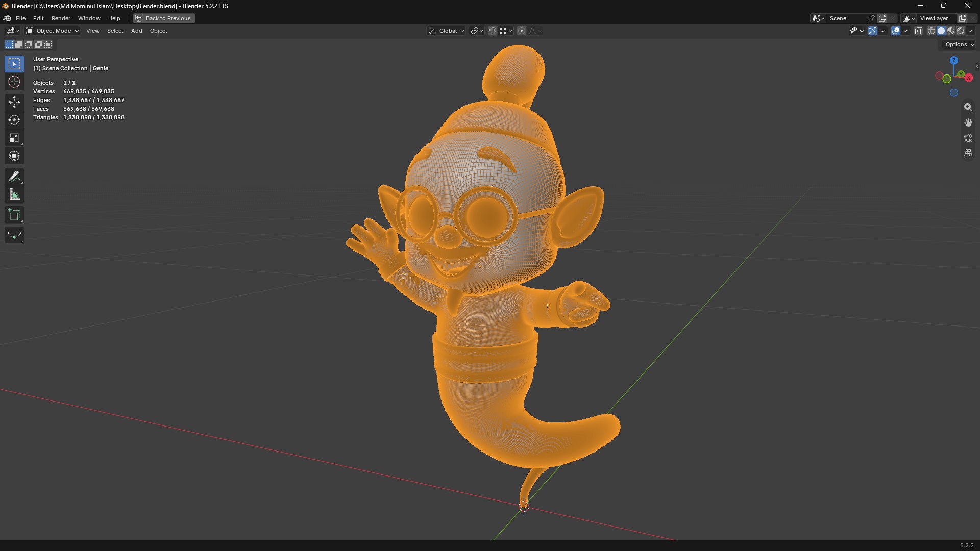Toggle camera view icon
The width and height of the screenshot is (980, 551).
click(968, 138)
